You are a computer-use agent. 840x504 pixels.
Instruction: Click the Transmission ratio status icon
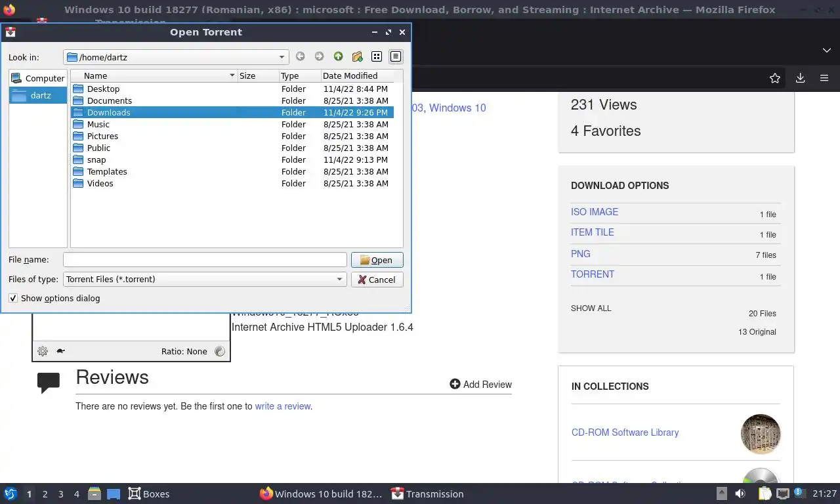tap(220, 351)
